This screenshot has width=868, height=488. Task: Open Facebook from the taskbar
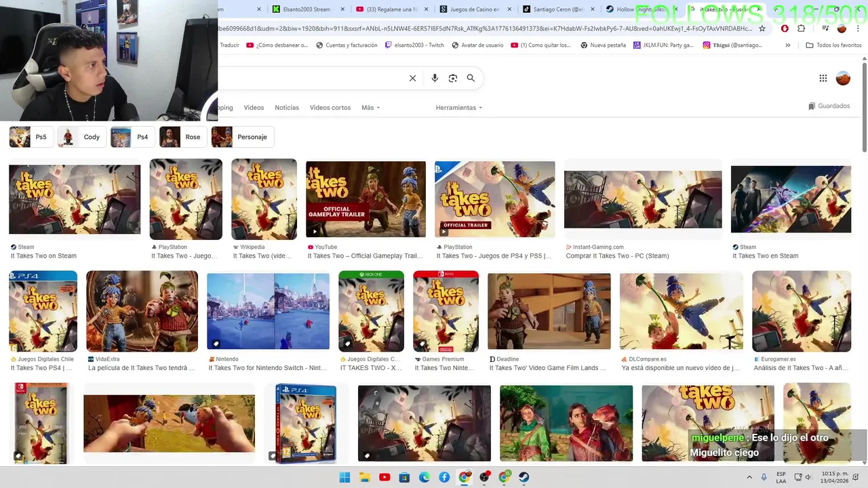[444, 477]
